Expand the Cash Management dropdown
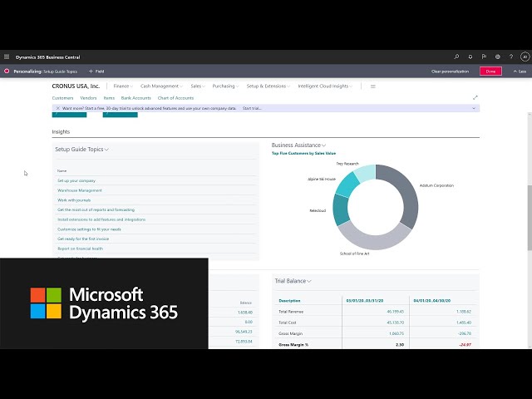This screenshot has height=399, width=532. click(161, 86)
